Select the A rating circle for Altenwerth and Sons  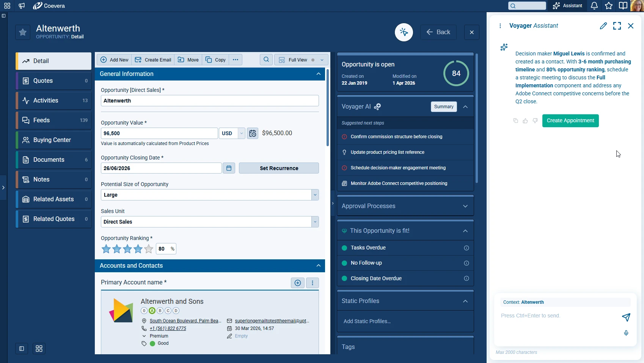[152, 311]
